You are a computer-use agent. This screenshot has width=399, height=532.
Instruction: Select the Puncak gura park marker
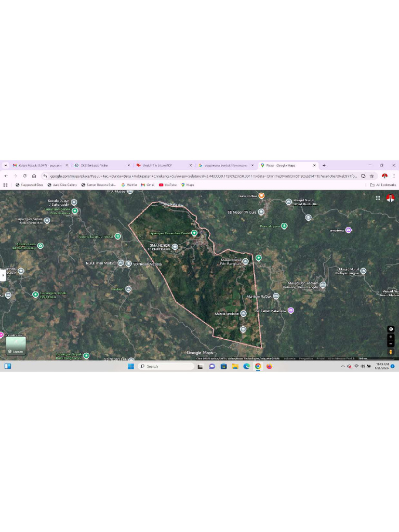click(284, 226)
